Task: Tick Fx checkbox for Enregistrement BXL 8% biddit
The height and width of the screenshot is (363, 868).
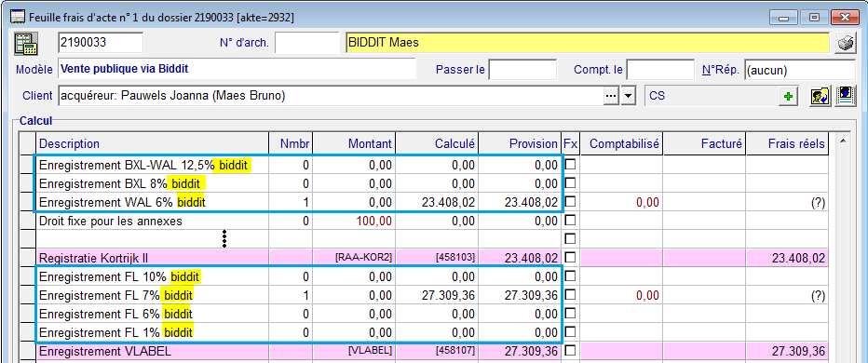Action: [569, 183]
